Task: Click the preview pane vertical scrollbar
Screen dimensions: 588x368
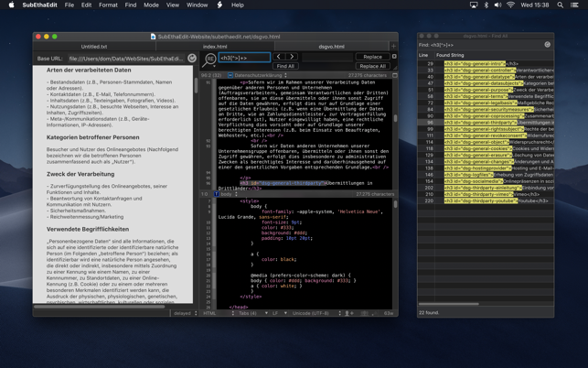Action: coord(196,86)
